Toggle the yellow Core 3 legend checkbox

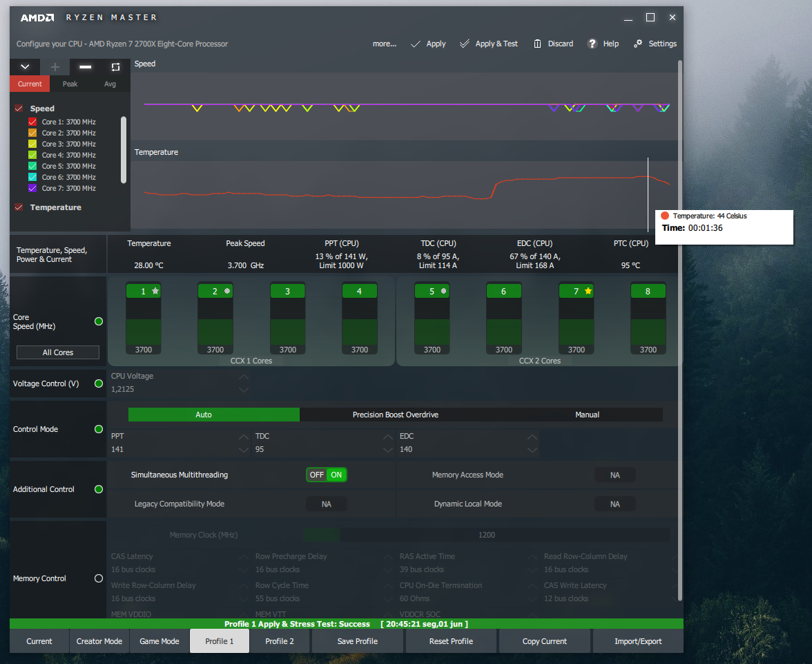(32, 144)
